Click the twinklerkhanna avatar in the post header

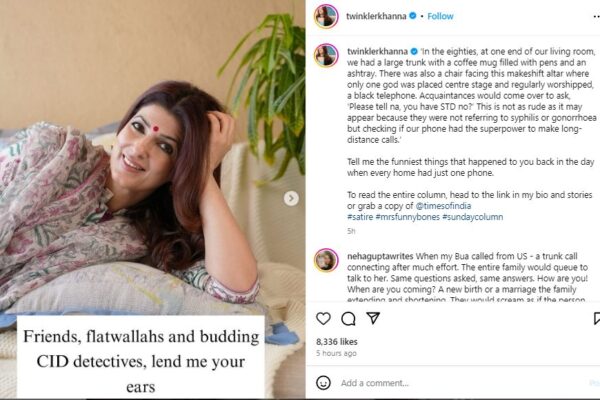326,16
